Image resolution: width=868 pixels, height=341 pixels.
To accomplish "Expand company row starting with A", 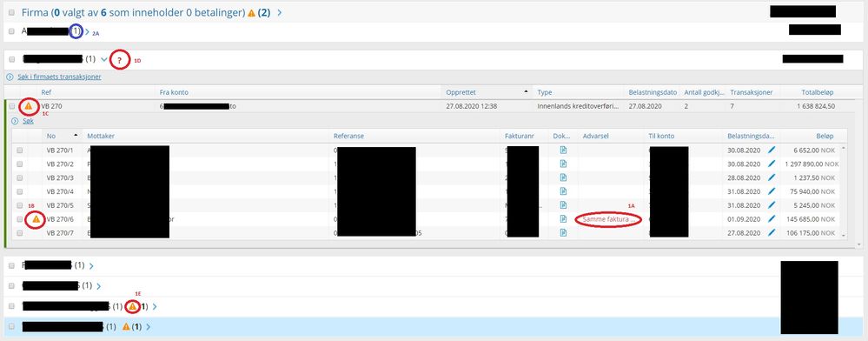I will (x=87, y=32).
